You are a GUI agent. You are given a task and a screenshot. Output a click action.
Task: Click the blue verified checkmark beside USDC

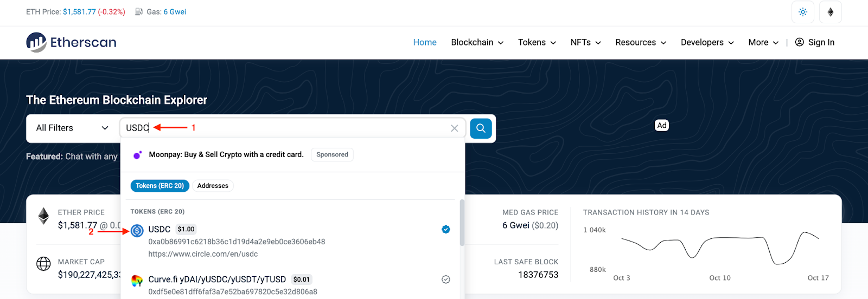(446, 229)
